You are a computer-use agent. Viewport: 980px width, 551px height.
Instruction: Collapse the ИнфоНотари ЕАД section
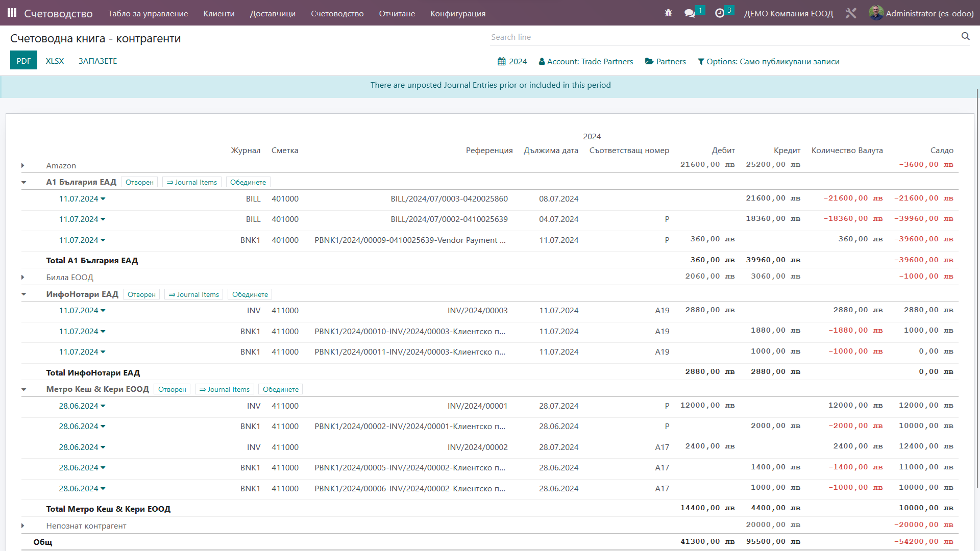[x=23, y=294]
